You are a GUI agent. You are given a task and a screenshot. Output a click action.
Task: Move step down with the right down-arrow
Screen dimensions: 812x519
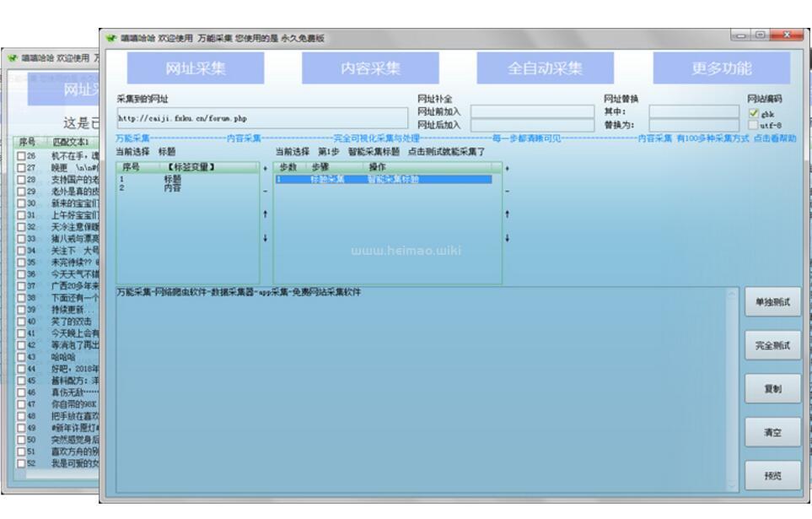click(507, 238)
